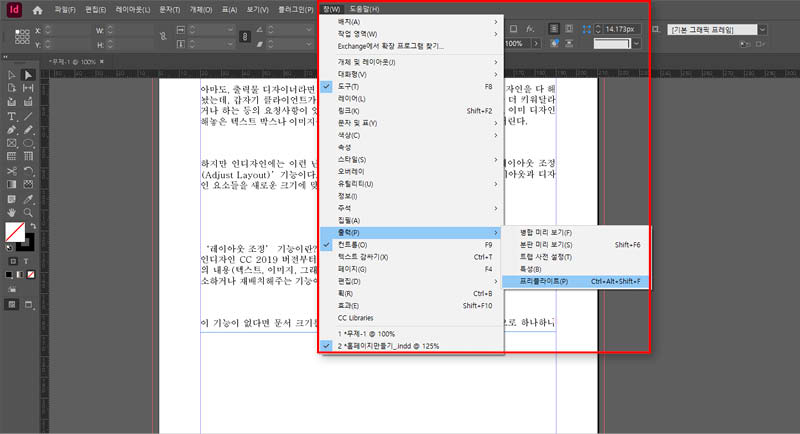This screenshot has width=800, height=434.
Task: Uncheck 도구(T) in the Window menu
Action: pyautogui.click(x=411, y=87)
